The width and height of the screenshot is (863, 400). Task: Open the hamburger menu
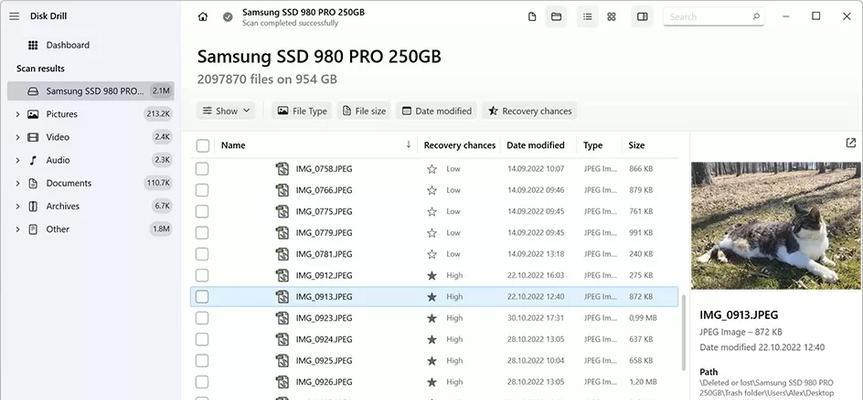tap(14, 17)
